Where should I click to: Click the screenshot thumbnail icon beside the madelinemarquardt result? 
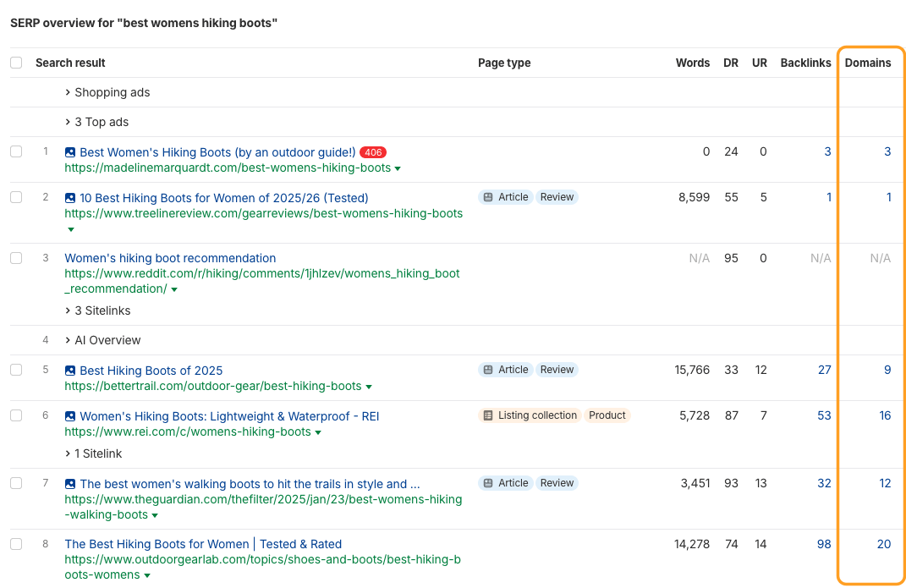pos(69,152)
